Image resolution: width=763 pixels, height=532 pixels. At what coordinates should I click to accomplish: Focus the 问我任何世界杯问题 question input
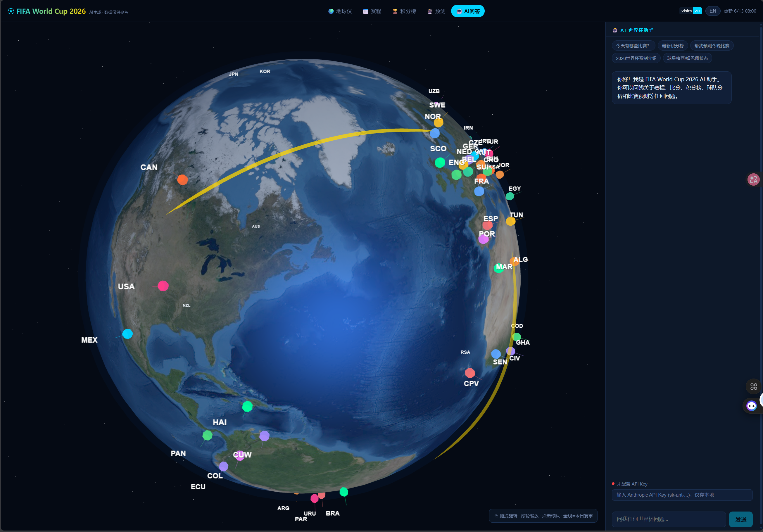click(669, 519)
